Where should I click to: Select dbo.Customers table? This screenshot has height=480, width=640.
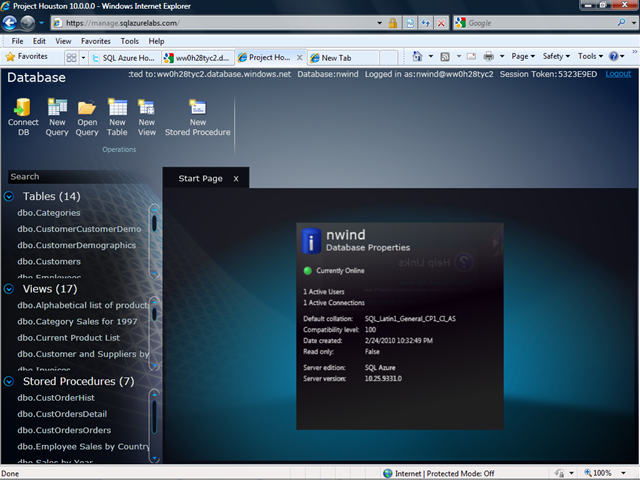point(49,262)
